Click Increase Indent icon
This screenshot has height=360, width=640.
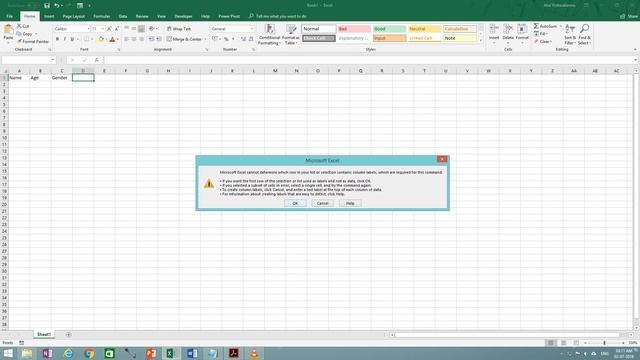(159, 39)
